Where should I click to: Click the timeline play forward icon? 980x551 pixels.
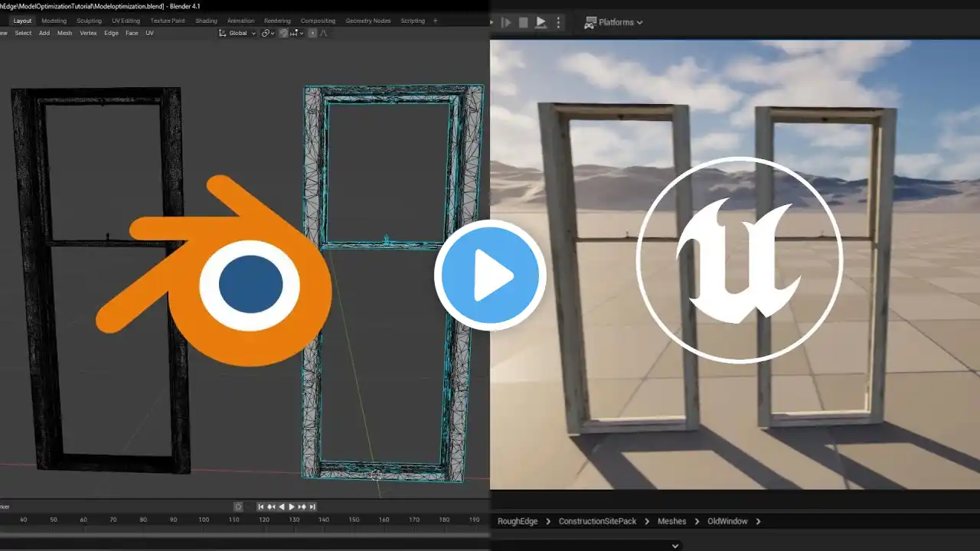point(292,507)
